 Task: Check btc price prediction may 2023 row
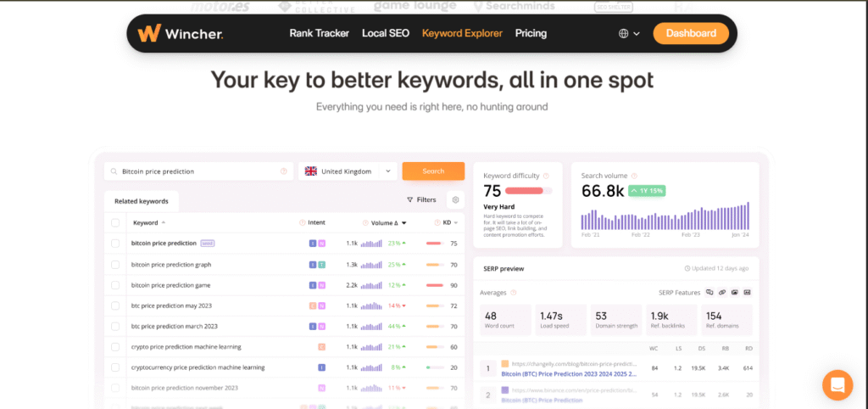pos(115,306)
